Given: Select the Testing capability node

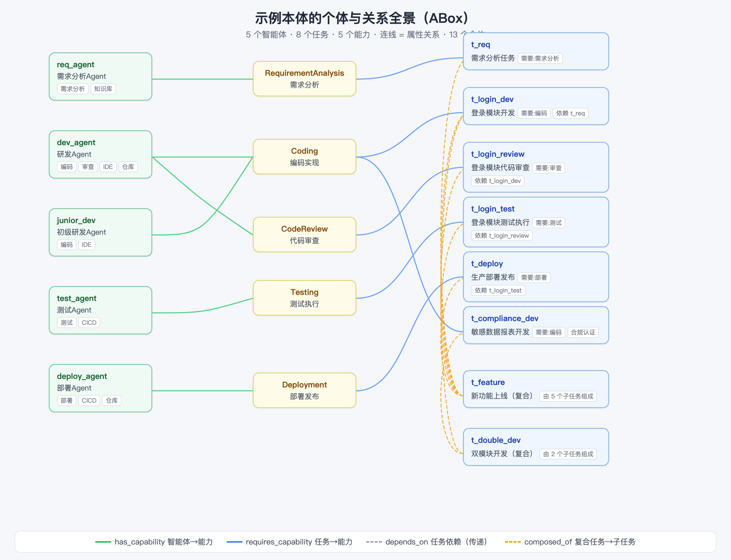Looking at the screenshot, I should click(304, 298).
